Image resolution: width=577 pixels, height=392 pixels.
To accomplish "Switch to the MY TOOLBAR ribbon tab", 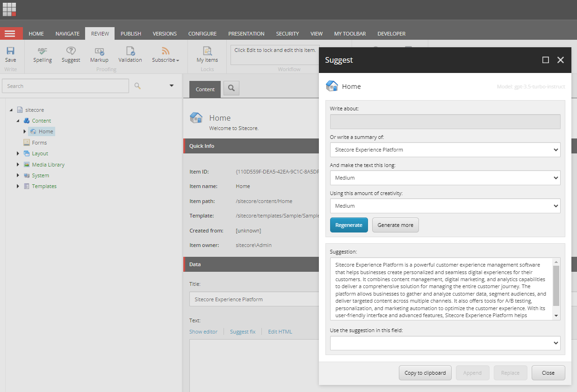I will click(350, 34).
